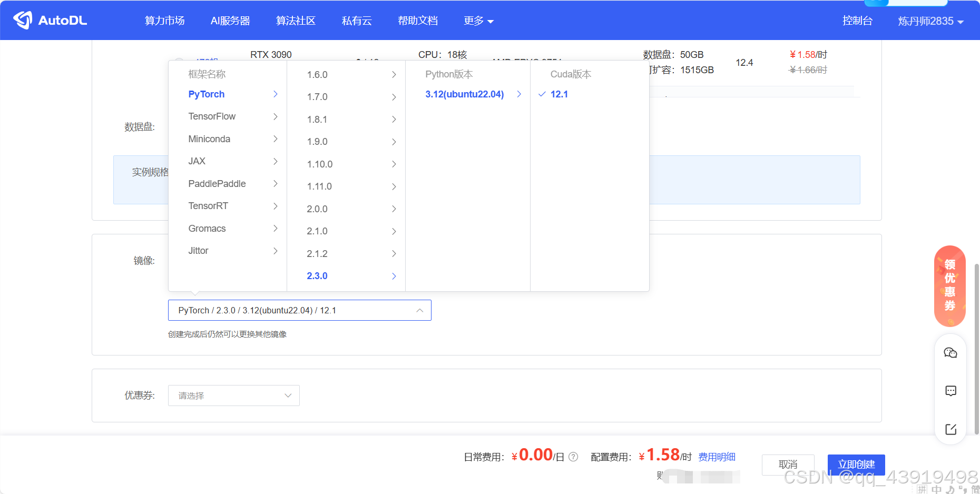Choose PyTorch version 2.3.0
Image resolution: width=980 pixels, height=494 pixels.
(346, 276)
